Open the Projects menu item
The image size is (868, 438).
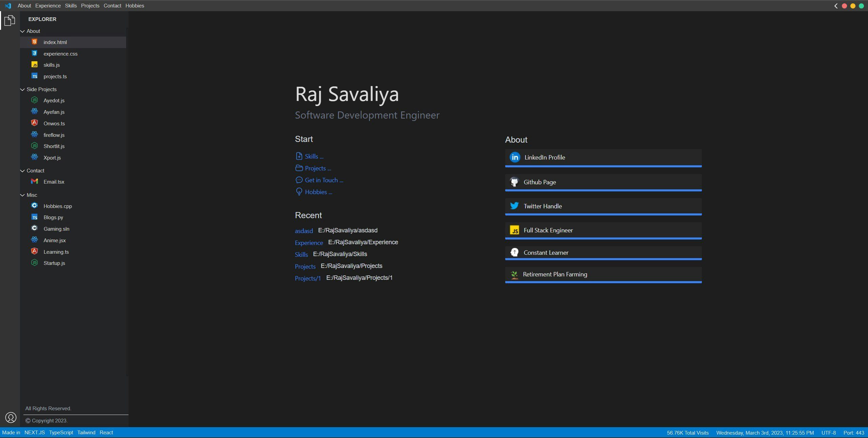pos(90,6)
